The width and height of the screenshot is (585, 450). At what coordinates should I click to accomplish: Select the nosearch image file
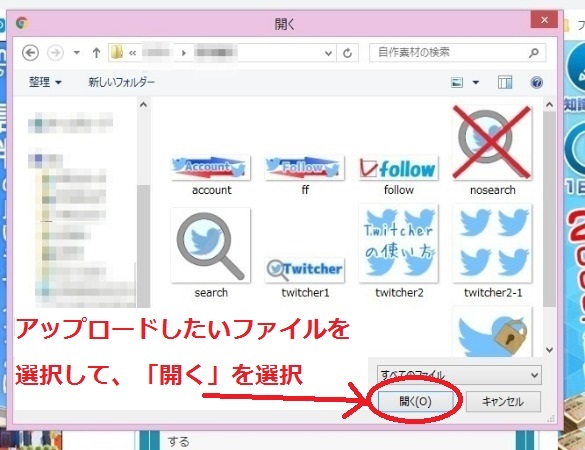pos(492,150)
